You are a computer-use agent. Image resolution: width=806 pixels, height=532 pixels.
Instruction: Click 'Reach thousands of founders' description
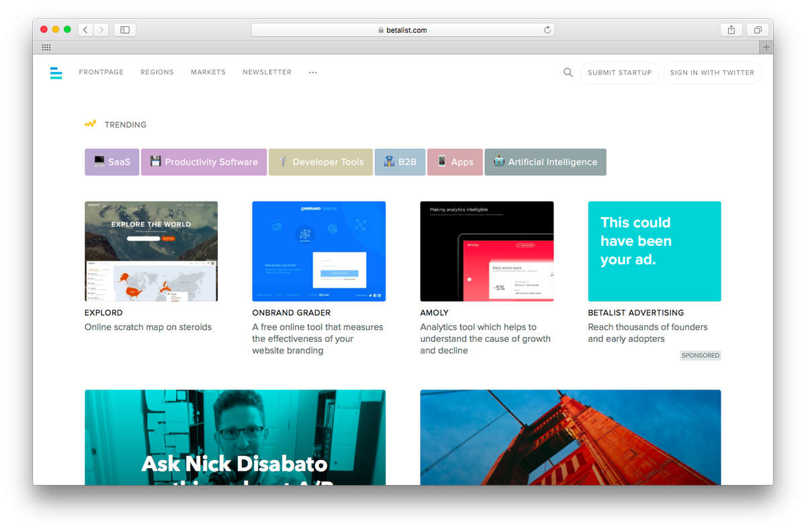click(648, 333)
